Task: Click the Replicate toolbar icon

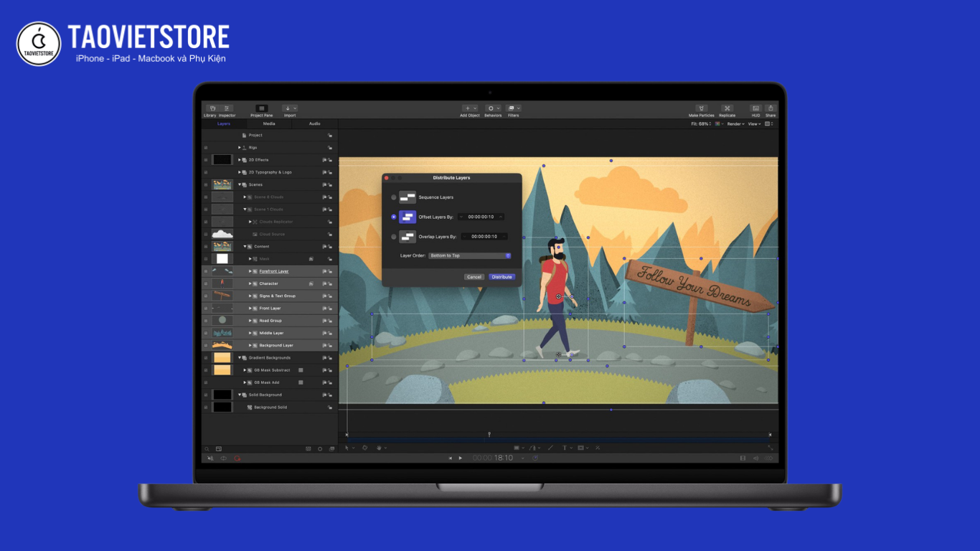Action: [727, 108]
